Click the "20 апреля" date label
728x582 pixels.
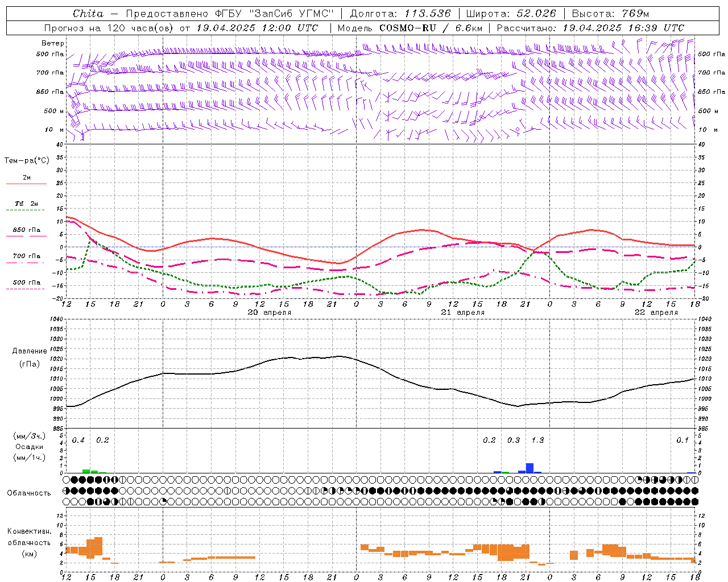[270, 313]
